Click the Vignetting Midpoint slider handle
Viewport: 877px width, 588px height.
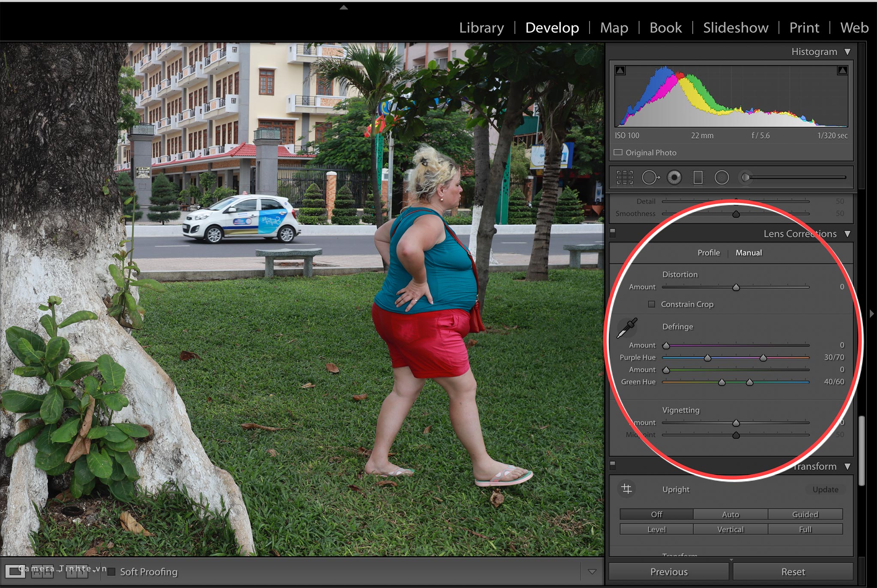(736, 435)
